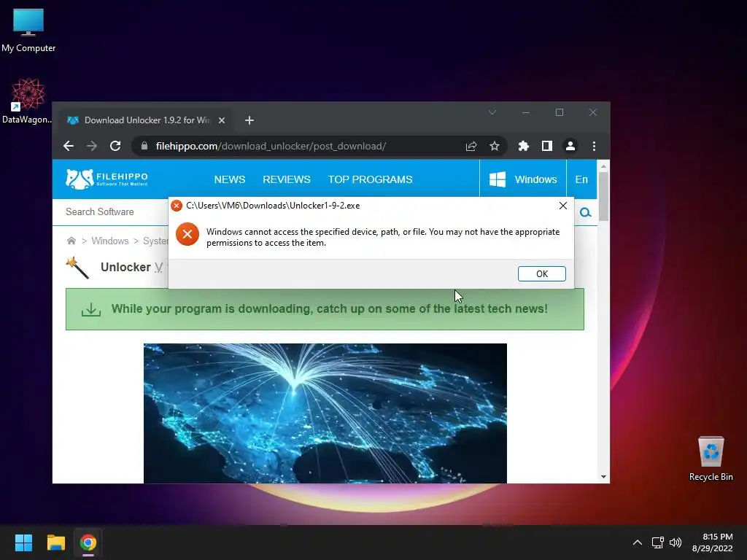Toggle the Chrome side panel
The width and height of the screenshot is (747, 560).
click(x=547, y=146)
